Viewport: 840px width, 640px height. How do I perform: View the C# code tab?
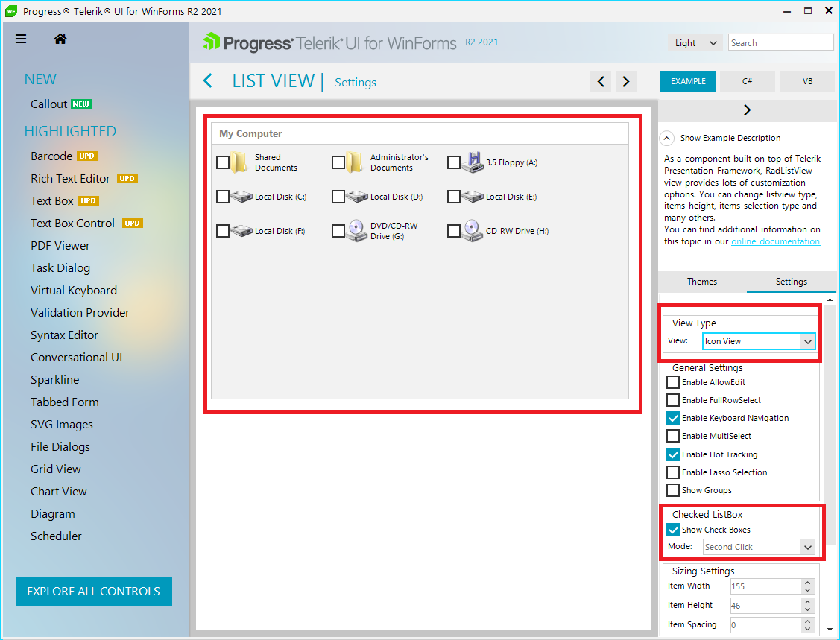pyautogui.click(x=748, y=81)
